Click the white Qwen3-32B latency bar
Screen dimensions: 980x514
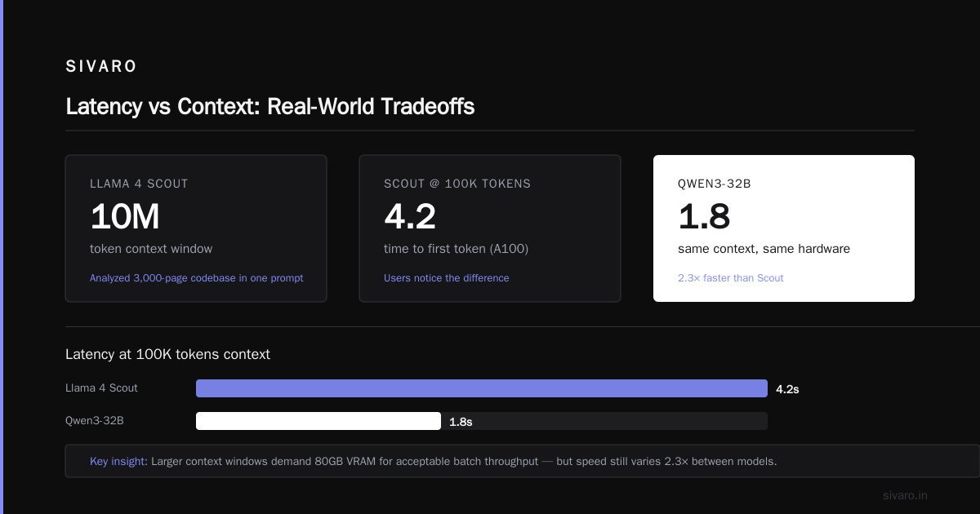(x=318, y=421)
